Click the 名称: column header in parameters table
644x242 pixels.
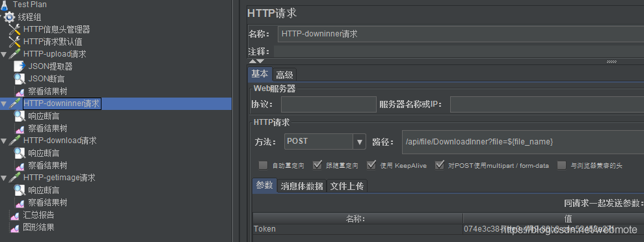click(x=357, y=219)
